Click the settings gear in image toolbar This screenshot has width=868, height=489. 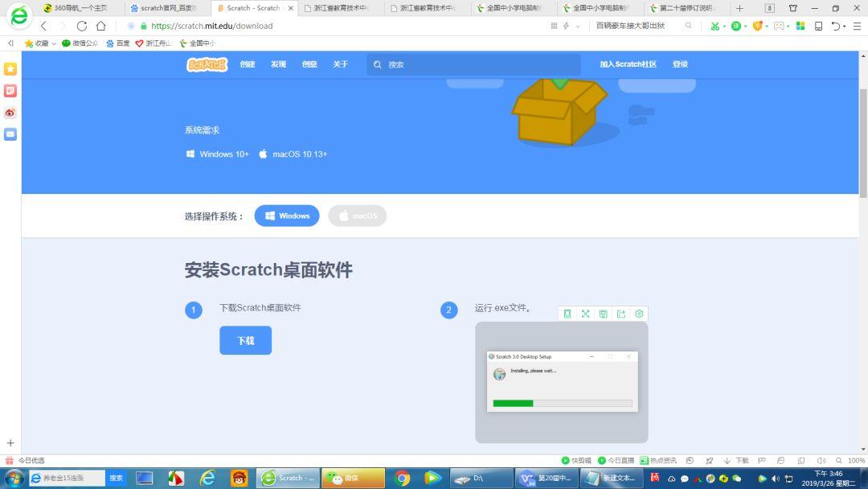pos(639,314)
